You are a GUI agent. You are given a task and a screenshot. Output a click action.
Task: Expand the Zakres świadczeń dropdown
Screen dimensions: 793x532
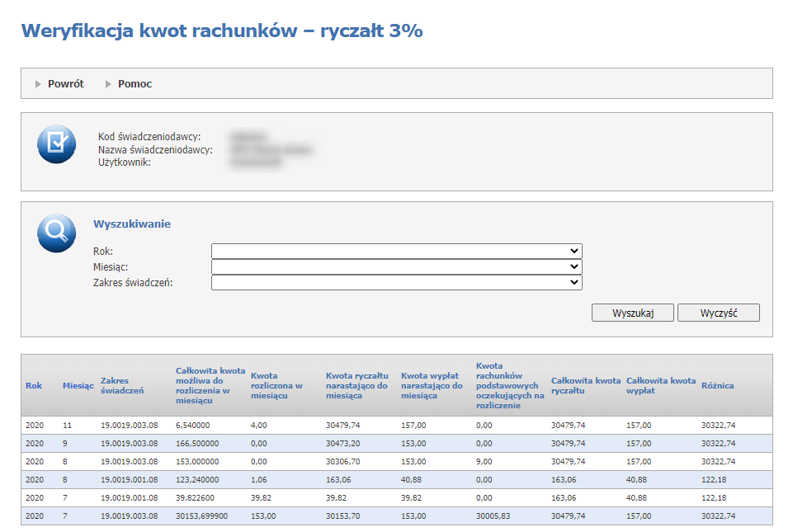point(396,283)
